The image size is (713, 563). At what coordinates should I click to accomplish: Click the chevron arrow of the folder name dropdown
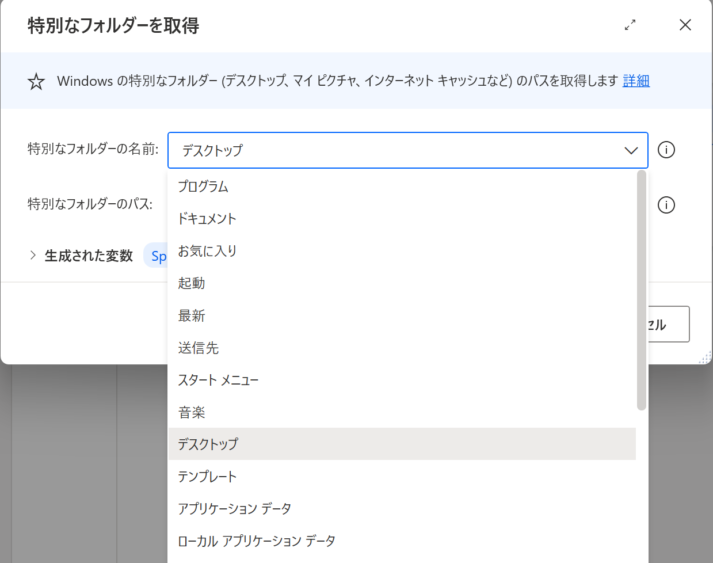[x=631, y=151]
